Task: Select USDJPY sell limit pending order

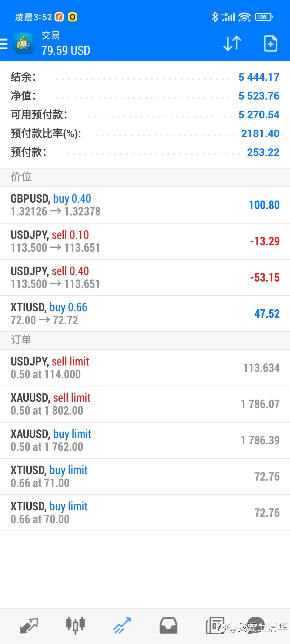Action: [145, 368]
